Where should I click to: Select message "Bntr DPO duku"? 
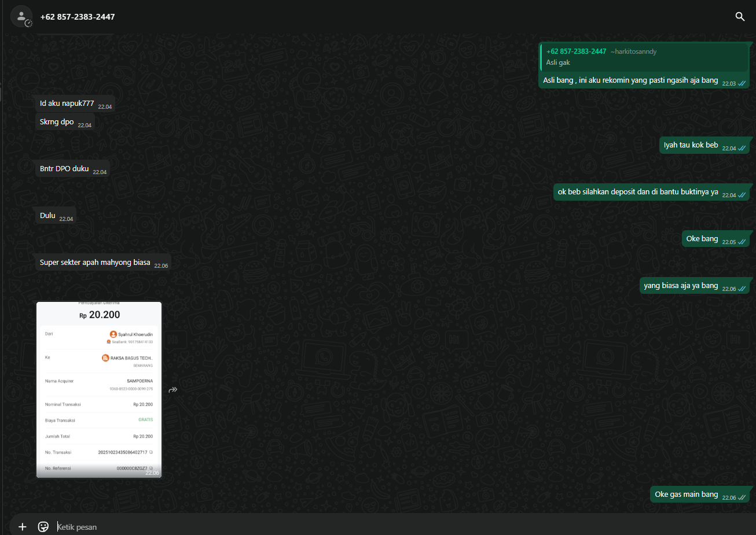72,169
